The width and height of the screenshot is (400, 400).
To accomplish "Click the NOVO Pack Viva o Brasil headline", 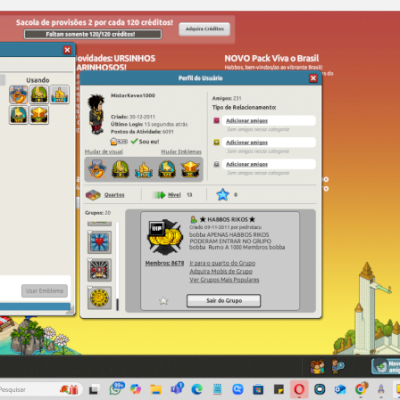I will [272, 58].
